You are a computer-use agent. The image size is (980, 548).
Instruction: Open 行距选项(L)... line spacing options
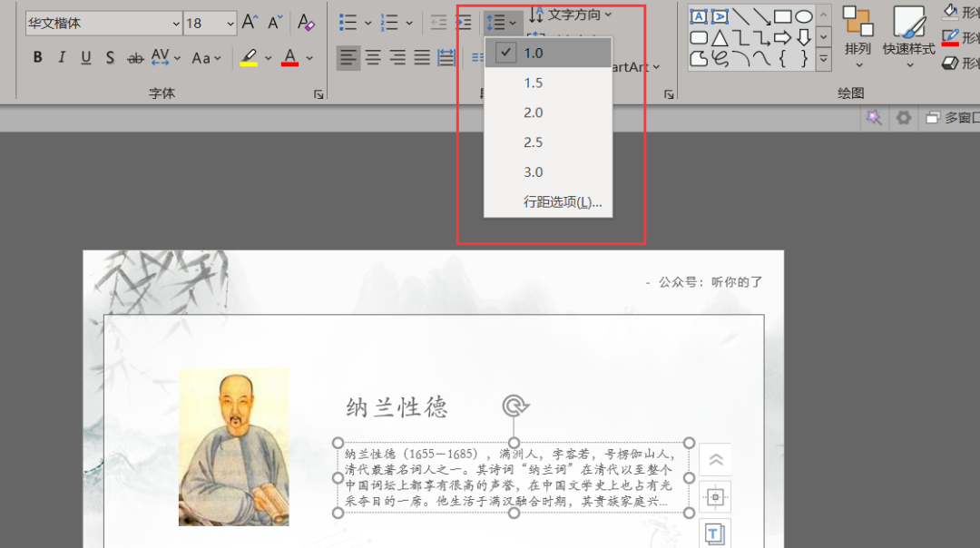click(x=548, y=201)
